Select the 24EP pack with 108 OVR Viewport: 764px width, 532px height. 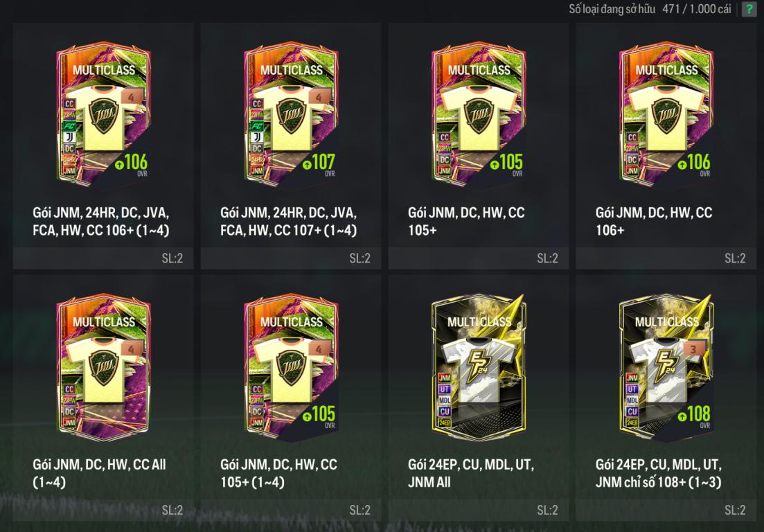pyautogui.click(x=666, y=398)
